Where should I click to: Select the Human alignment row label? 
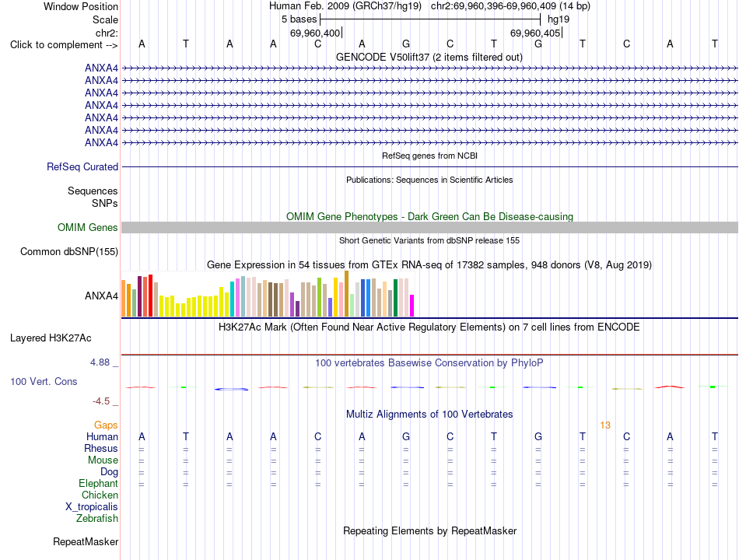(102, 437)
